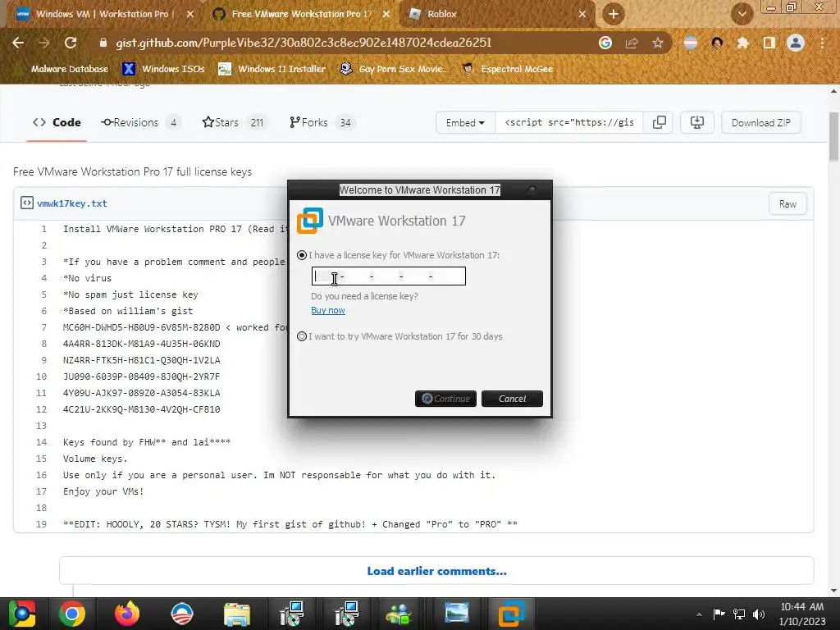Open a new tab with plus button
The width and height of the screenshot is (840, 630).
tap(614, 14)
